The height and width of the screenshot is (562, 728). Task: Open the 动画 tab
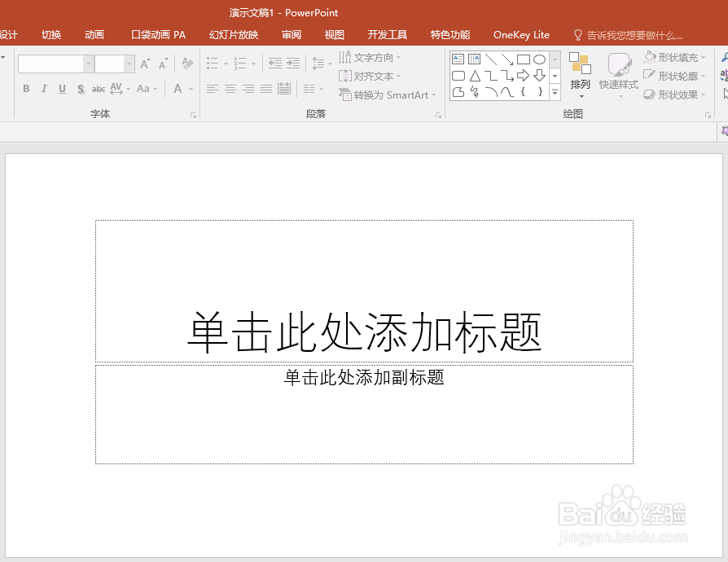(x=94, y=35)
